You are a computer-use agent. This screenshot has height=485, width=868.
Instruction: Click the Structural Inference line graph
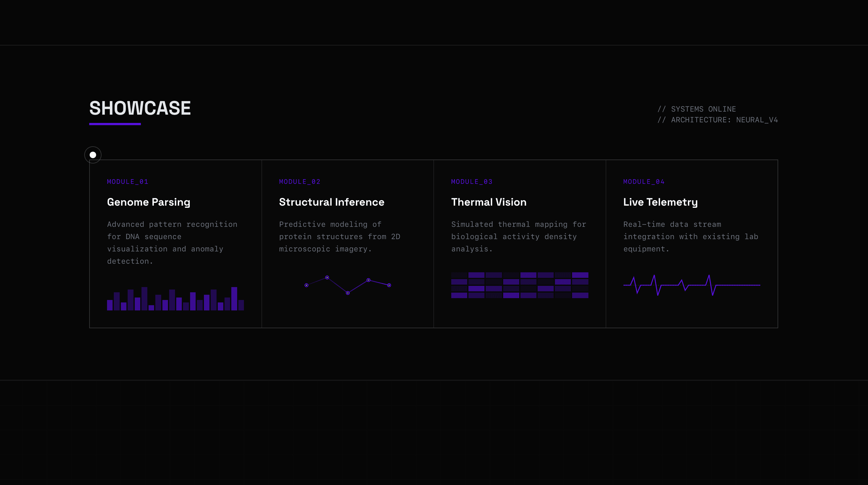(x=347, y=285)
